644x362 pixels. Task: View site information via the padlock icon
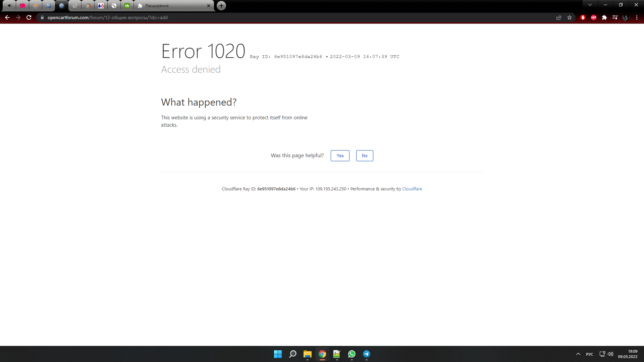[x=42, y=17]
